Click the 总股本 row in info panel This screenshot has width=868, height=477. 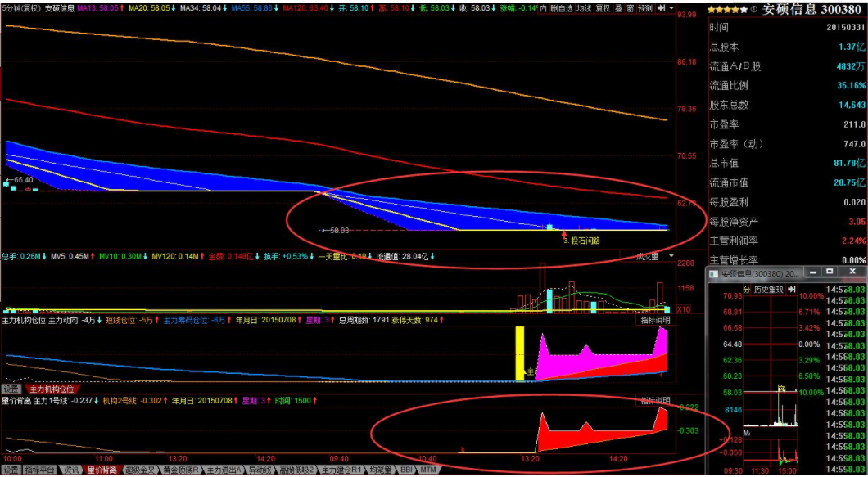[x=788, y=47]
